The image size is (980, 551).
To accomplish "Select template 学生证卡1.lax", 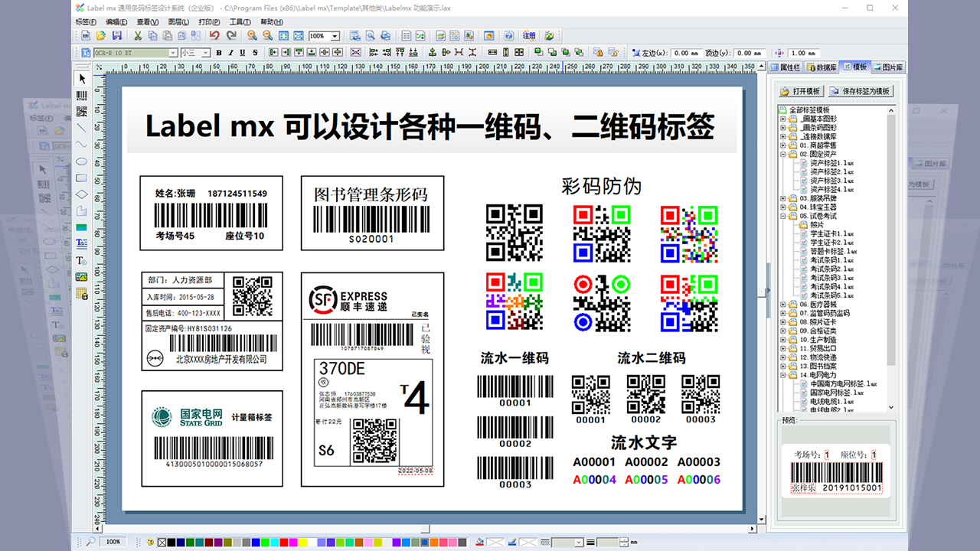I will click(832, 233).
